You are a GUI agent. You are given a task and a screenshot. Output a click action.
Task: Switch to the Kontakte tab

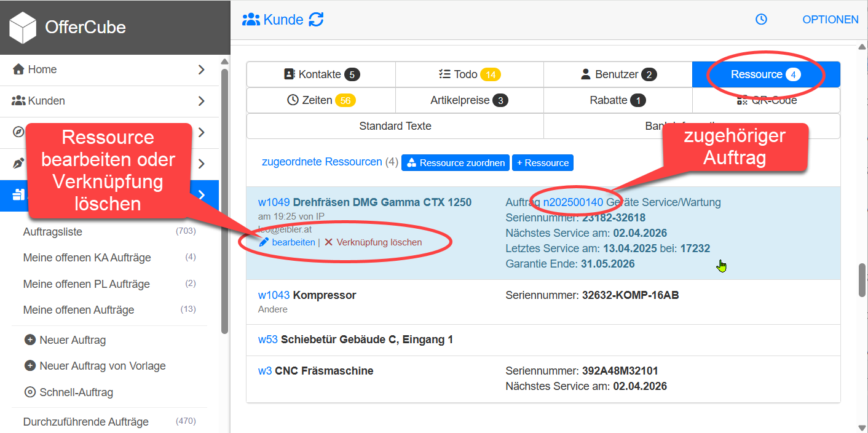click(x=321, y=74)
